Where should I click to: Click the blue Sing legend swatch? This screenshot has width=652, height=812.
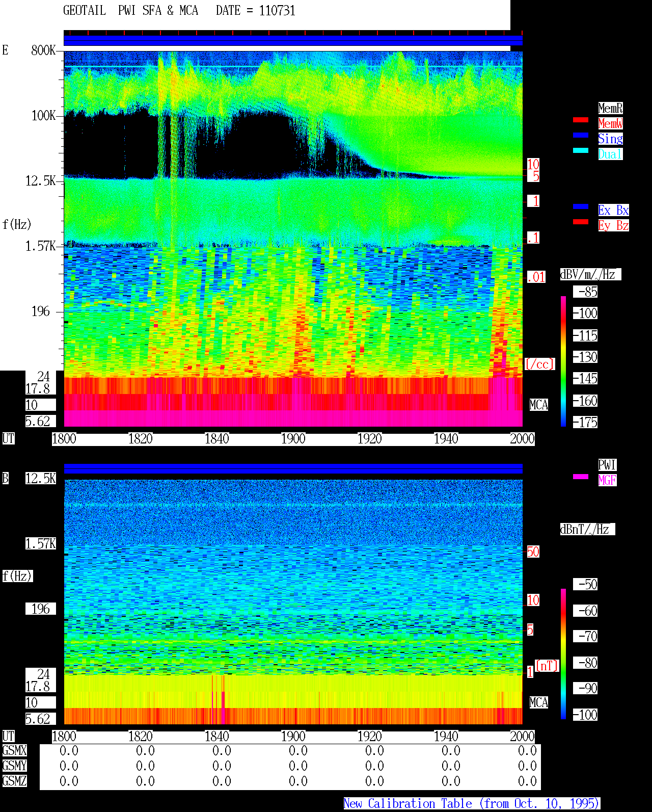pyautogui.click(x=581, y=135)
